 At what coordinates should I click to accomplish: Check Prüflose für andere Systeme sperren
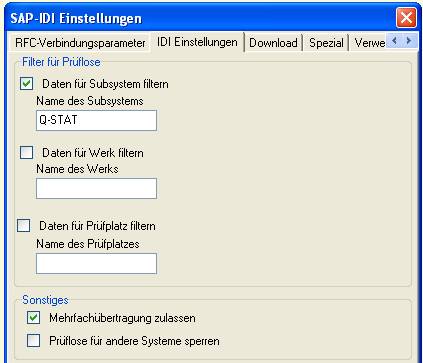33,341
